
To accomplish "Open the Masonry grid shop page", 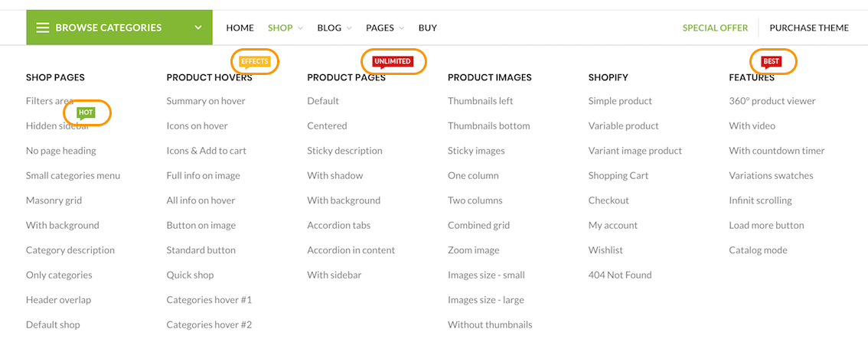I will [54, 200].
